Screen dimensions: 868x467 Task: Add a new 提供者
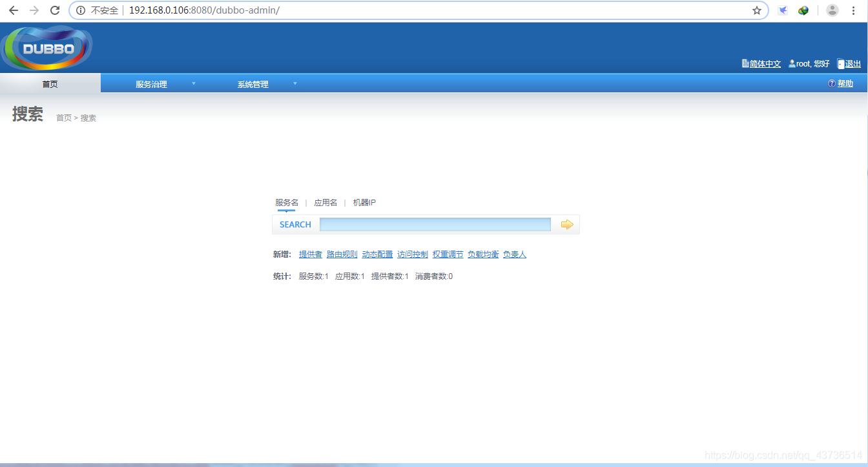(311, 254)
